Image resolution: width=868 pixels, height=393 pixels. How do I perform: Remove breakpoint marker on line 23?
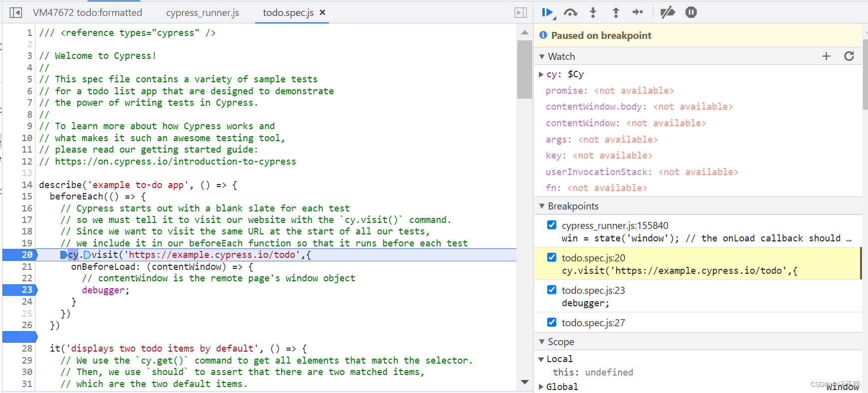click(20, 290)
